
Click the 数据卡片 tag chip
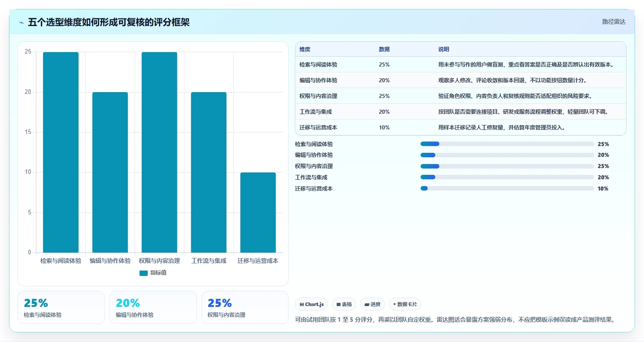click(x=405, y=304)
